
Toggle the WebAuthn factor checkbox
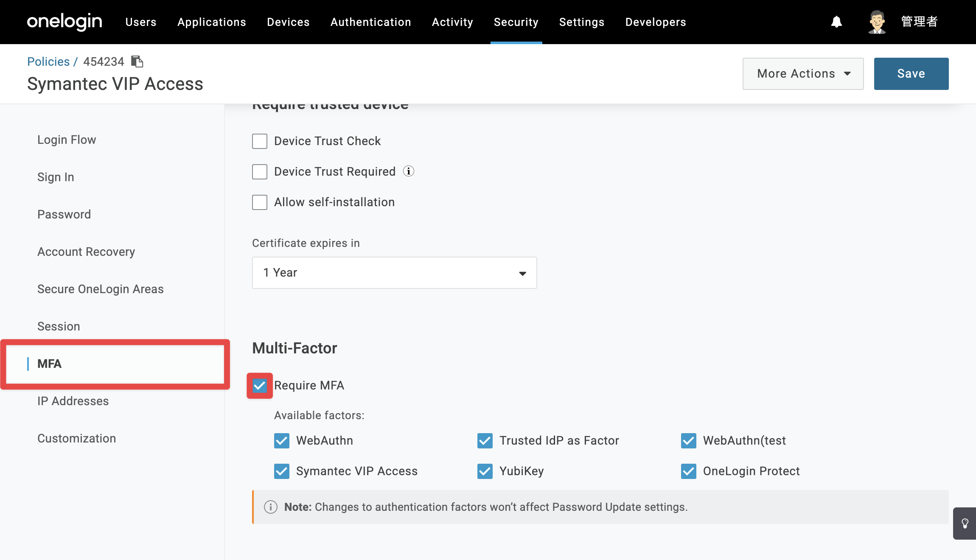(x=282, y=441)
